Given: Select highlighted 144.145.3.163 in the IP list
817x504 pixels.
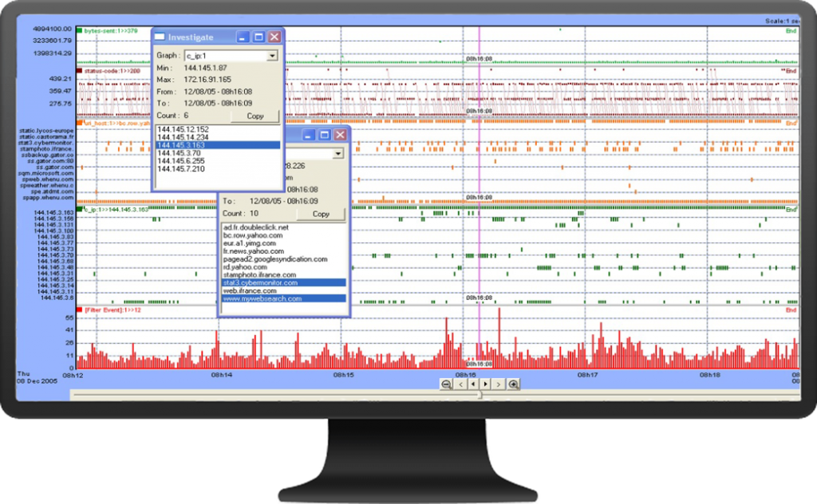Looking at the screenshot, I should pos(219,145).
